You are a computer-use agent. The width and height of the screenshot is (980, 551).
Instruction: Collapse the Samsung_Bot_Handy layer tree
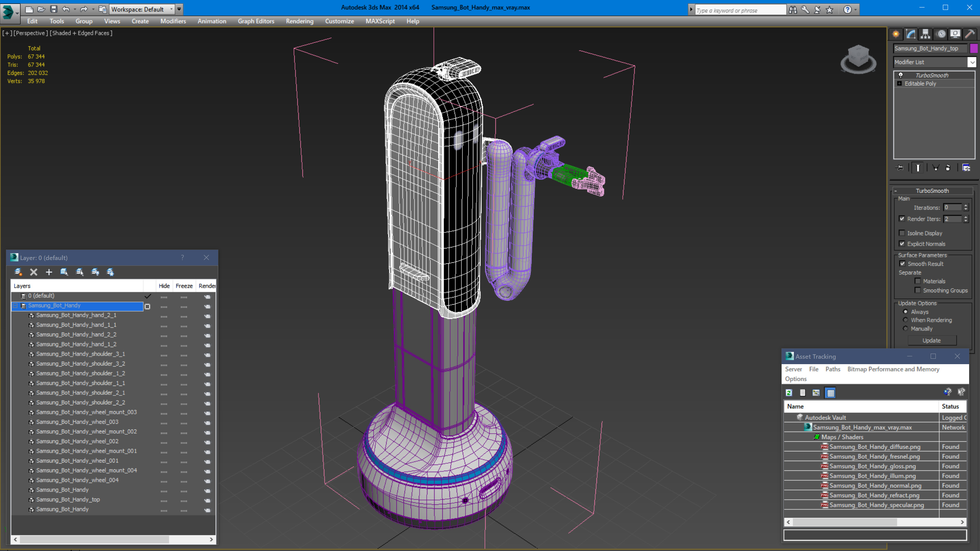(15, 306)
